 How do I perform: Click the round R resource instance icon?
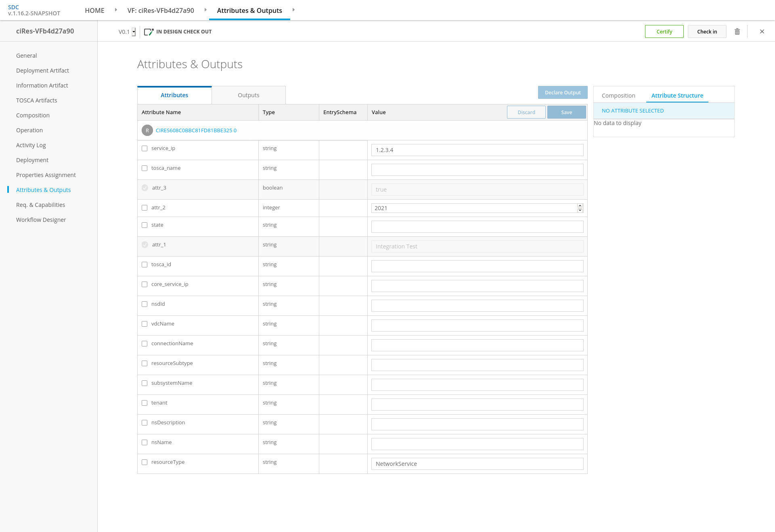(147, 130)
